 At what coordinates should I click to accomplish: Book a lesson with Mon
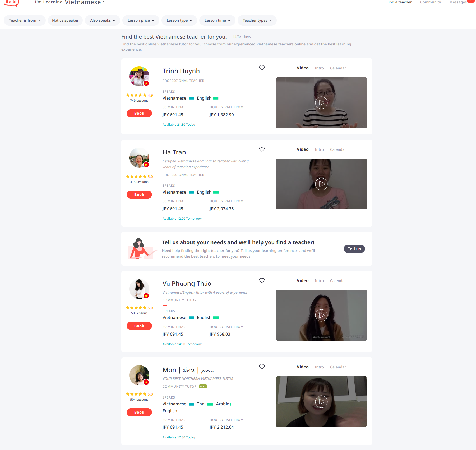point(139,412)
